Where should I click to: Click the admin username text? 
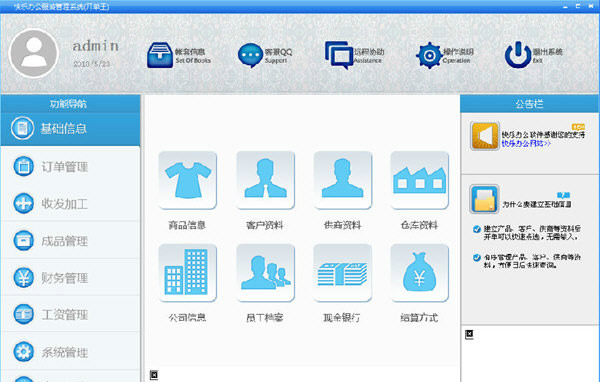point(96,46)
